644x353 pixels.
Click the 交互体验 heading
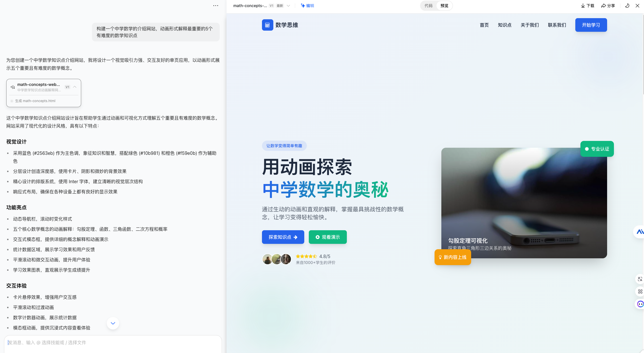pos(16,286)
